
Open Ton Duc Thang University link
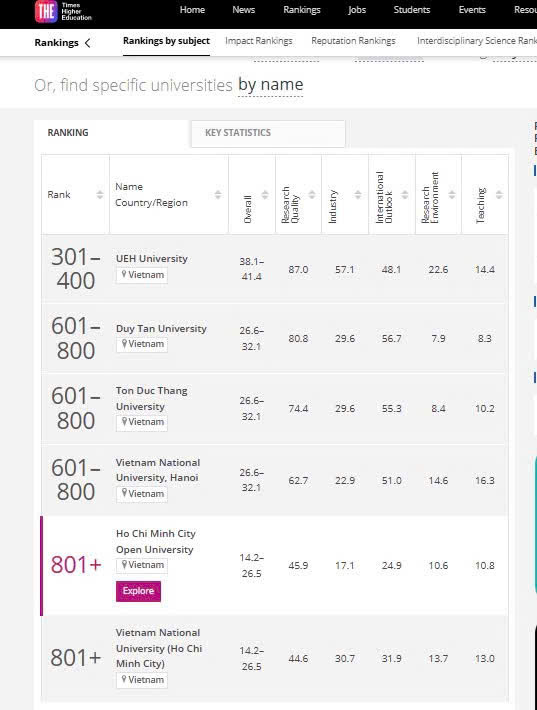coord(152,398)
